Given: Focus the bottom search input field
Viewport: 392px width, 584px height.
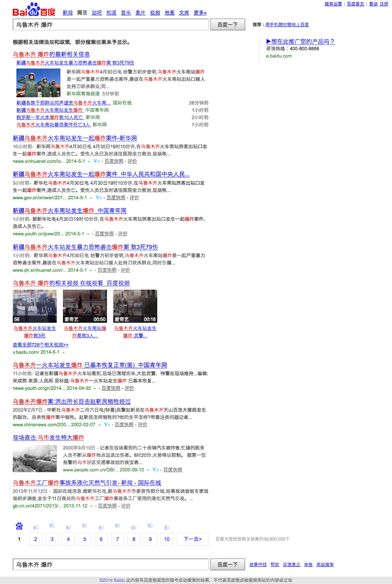Looking at the screenshot, I should point(110,564).
